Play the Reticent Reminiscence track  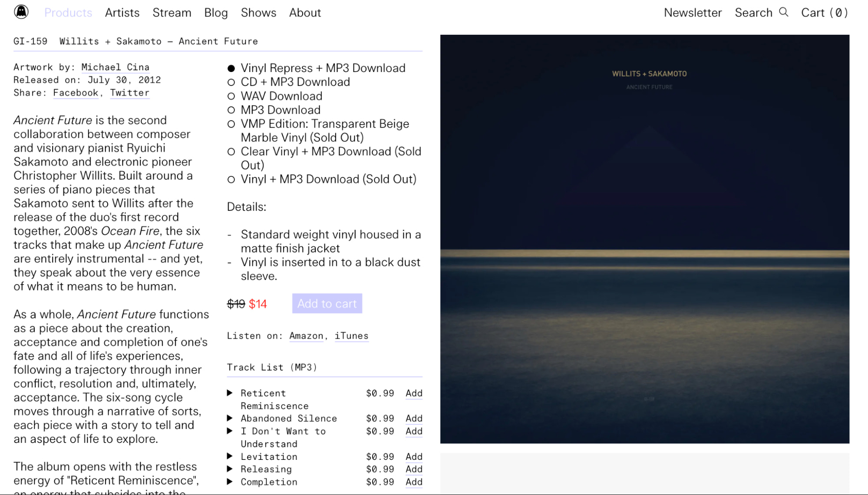point(230,393)
